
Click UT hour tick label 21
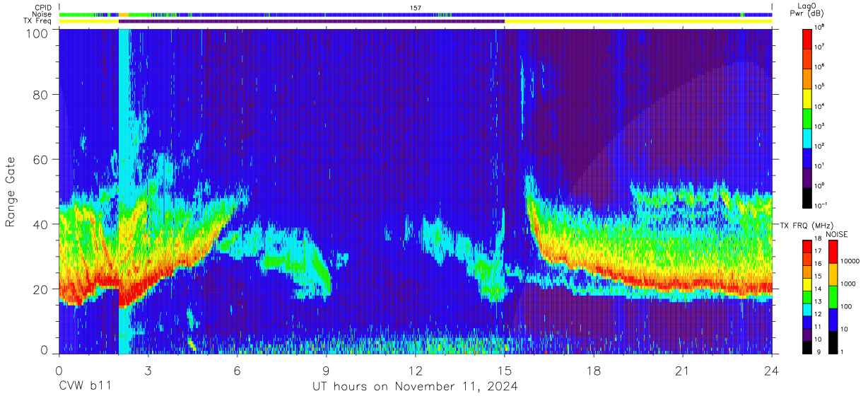(683, 371)
